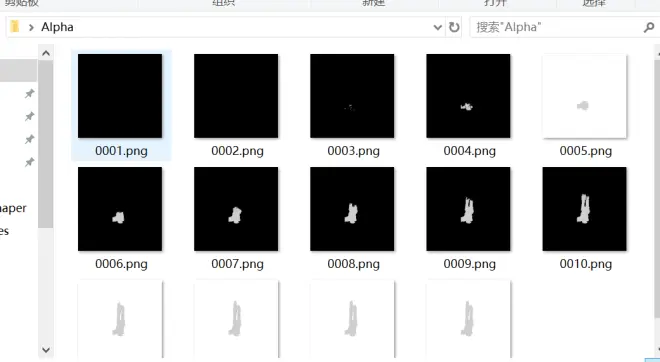Click the 0004.png file name label
Screen dimensions: 660x362
tap(469, 151)
